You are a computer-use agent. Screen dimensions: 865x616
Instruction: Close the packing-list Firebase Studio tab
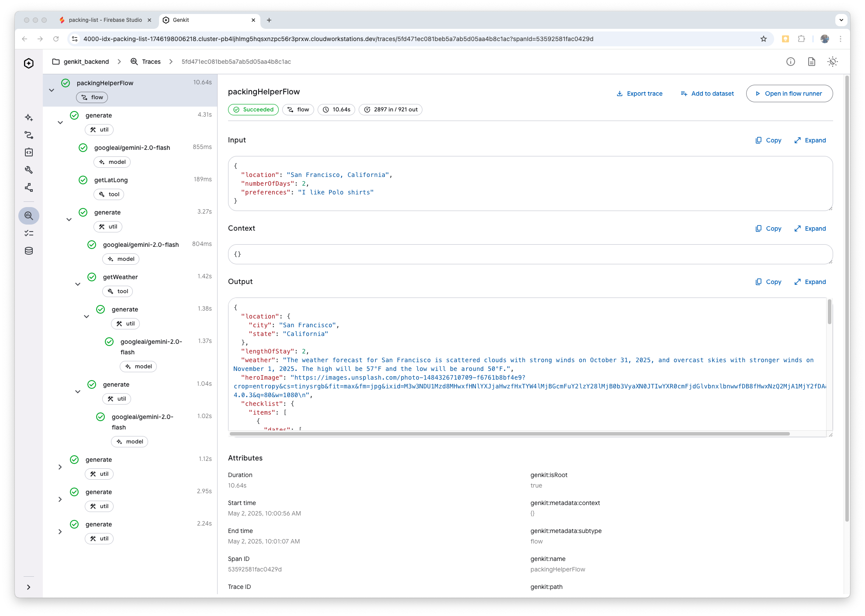[x=149, y=20]
